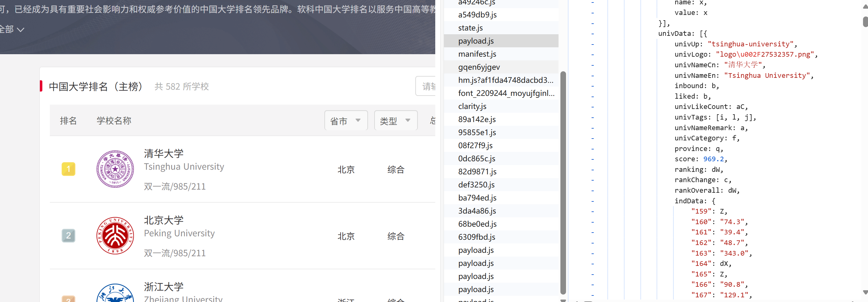Click the "166": "90.8" code line

[719, 284]
